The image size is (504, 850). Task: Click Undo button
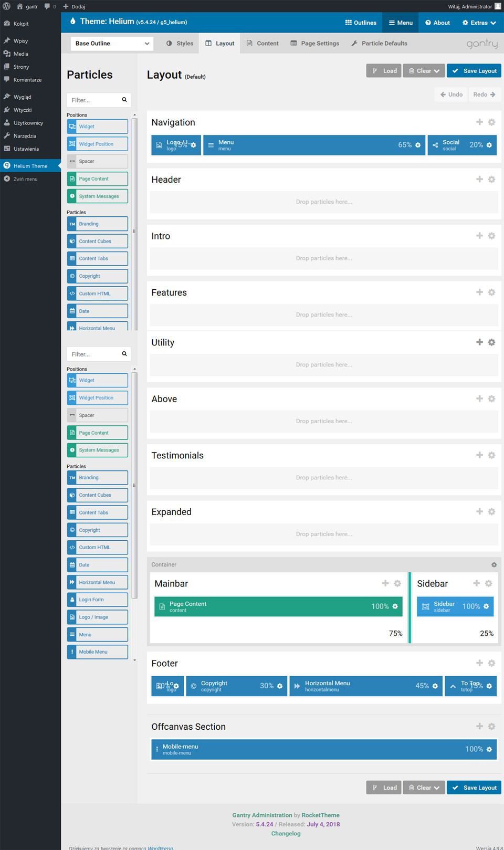click(451, 95)
